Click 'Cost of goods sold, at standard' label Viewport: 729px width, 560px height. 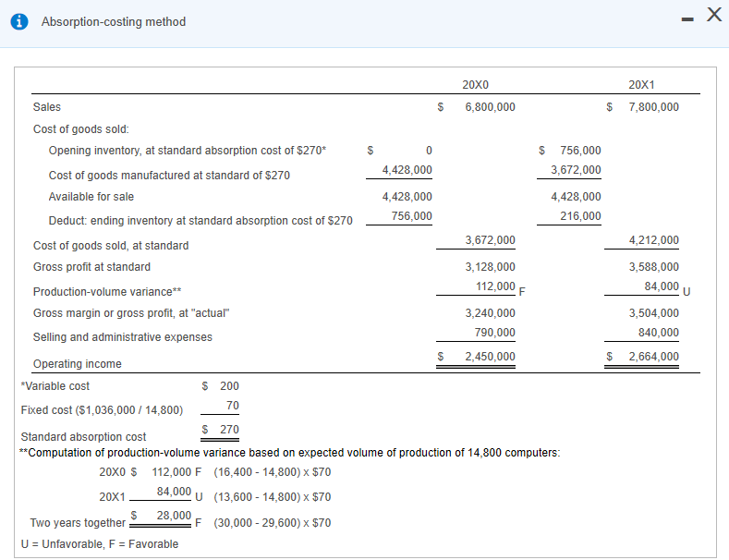point(111,246)
